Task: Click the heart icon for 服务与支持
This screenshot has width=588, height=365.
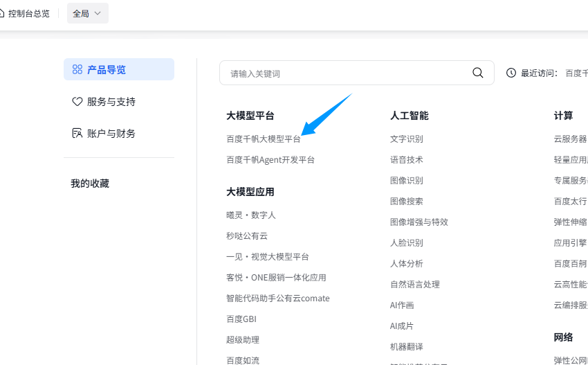Action: 77,102
